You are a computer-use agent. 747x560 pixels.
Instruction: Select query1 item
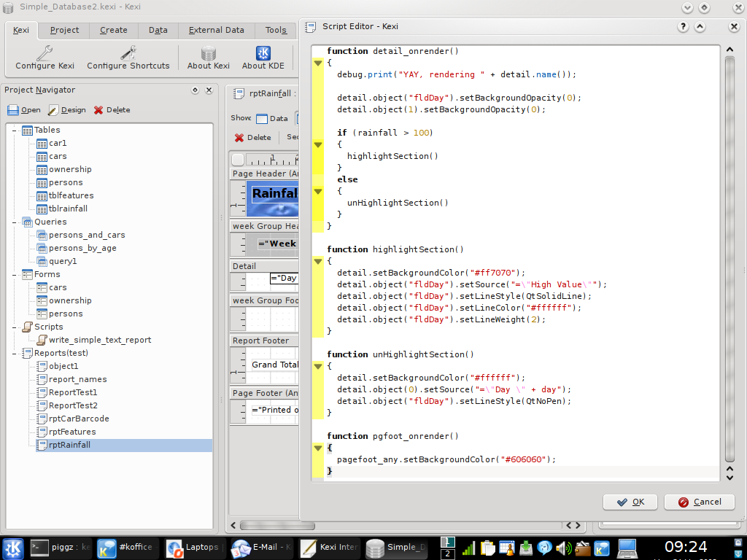[x=63, y=262]
